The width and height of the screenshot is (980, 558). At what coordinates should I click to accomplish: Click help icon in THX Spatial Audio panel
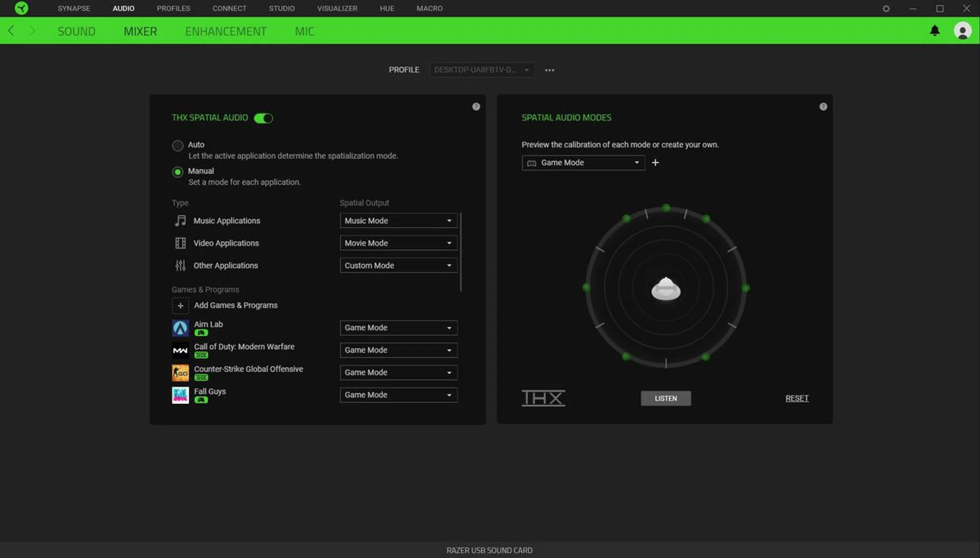[x=476, y=107]
